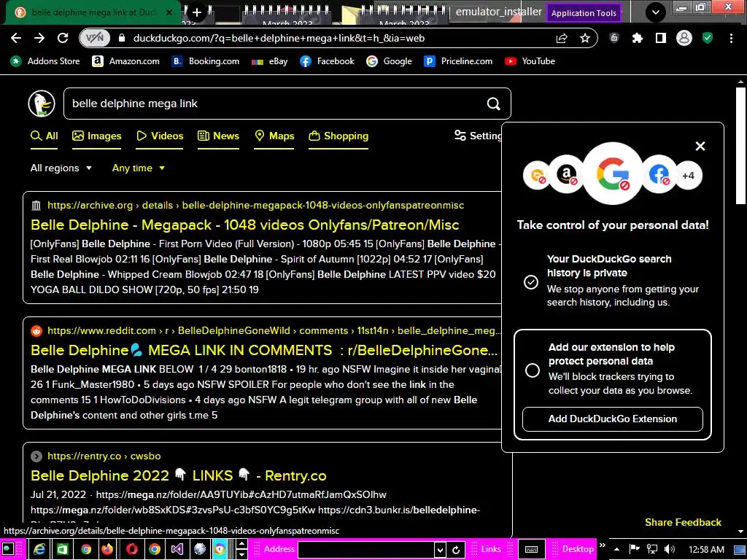Click the green shield extension icon
747x560 pixels.
click(708, 38)
